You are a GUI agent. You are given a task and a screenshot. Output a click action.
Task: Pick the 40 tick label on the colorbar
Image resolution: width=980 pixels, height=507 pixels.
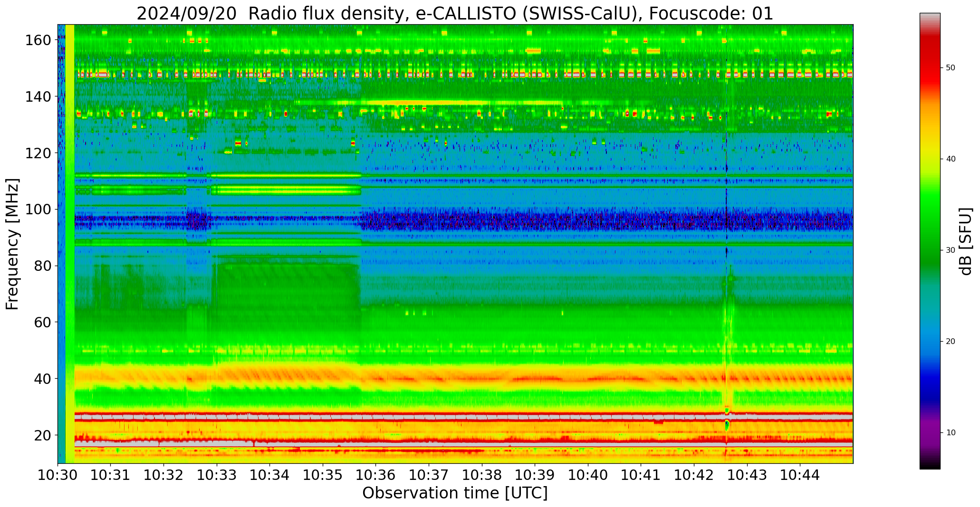tap(951, 159)
